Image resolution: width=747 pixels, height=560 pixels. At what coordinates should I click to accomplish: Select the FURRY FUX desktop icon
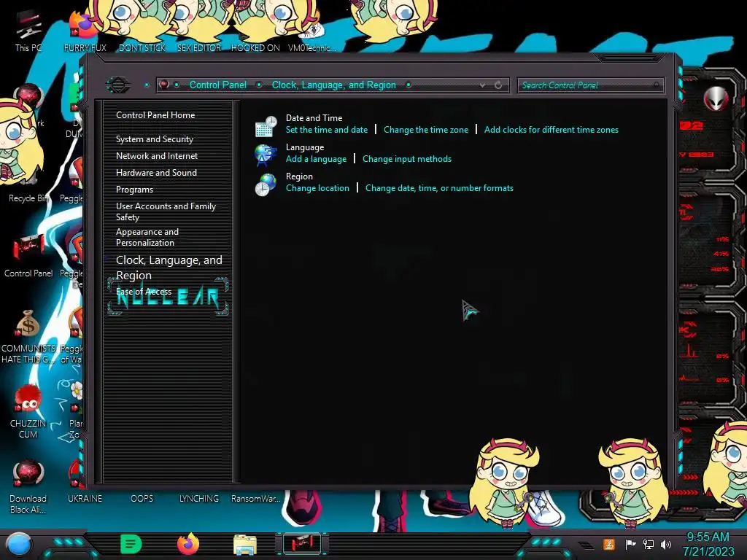(85, 31)
